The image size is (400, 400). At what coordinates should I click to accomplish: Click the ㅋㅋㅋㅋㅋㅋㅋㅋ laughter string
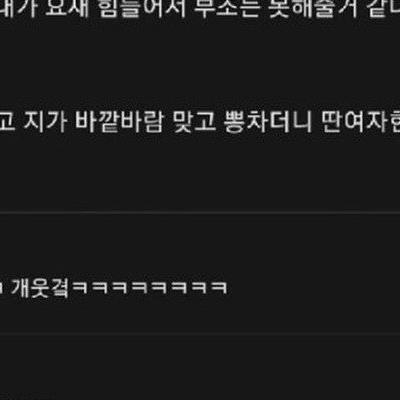[150, 288]
